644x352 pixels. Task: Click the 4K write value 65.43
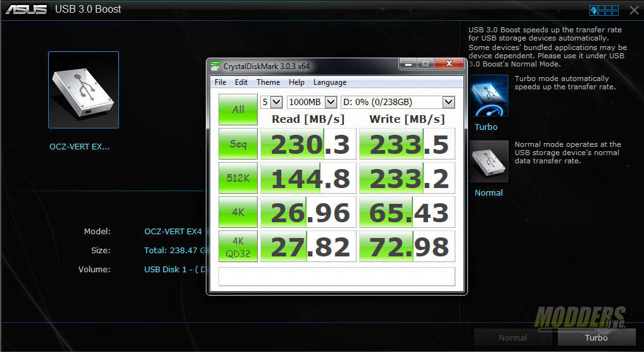pos(407,212)
